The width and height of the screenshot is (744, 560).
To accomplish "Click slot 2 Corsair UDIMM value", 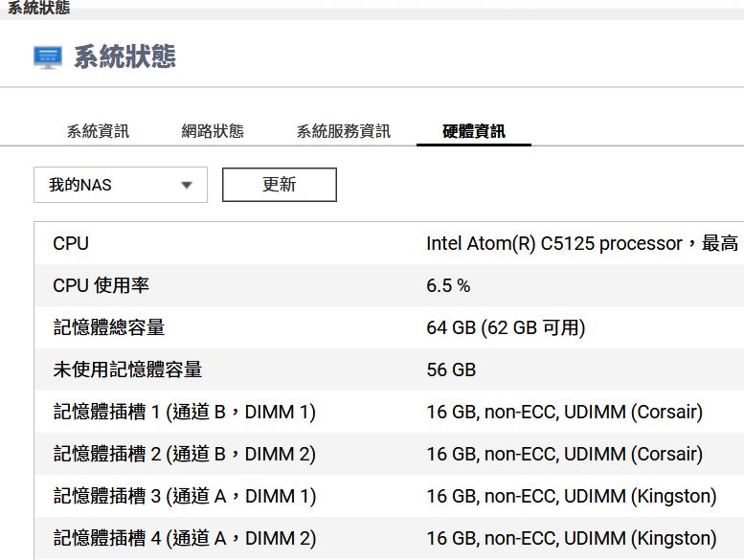I will coord(564,454).
